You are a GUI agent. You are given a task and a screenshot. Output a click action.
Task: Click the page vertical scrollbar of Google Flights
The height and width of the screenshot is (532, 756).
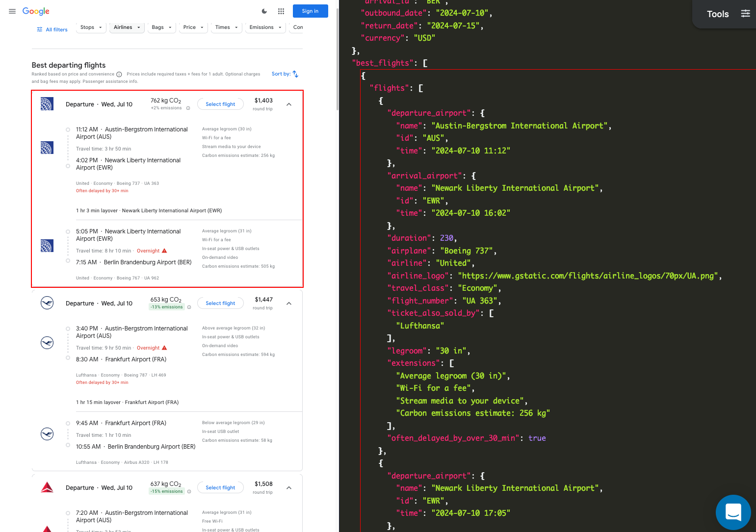(x=337, y=59)
